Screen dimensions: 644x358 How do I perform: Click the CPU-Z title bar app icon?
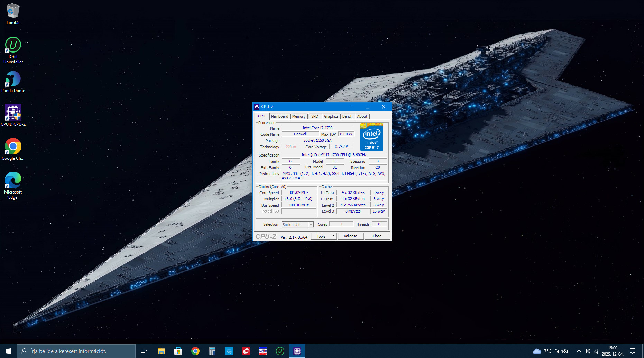pos(257,107)
